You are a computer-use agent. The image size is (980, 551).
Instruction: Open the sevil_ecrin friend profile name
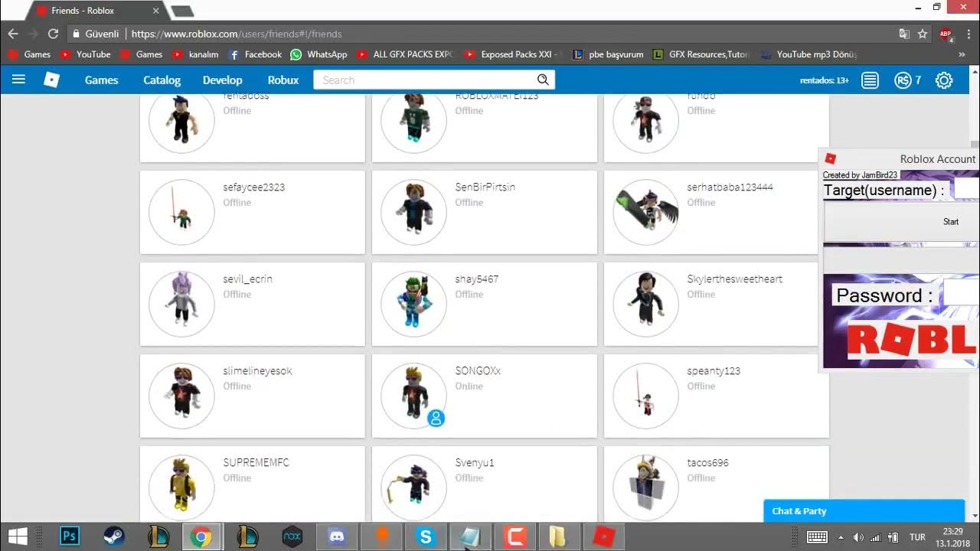coord(247,279)
